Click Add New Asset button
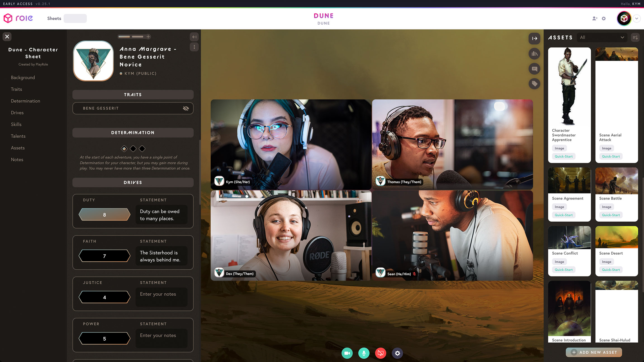 (x=594, y=352)
